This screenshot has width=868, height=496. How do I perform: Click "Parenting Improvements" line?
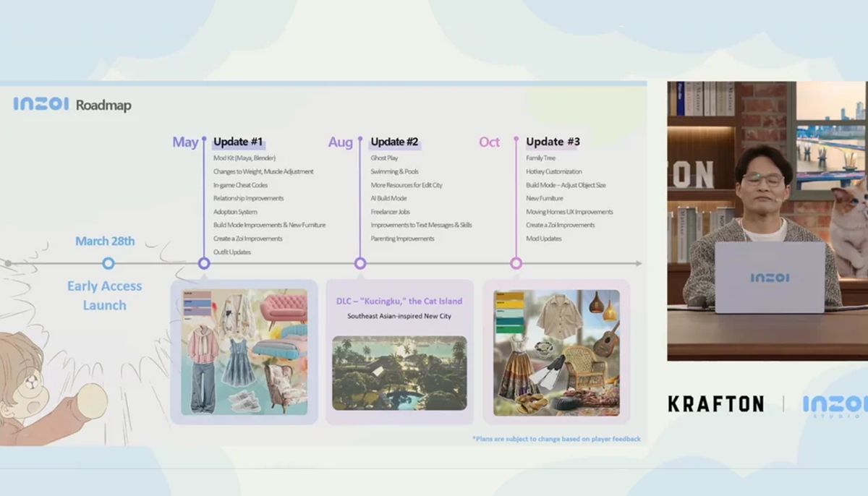pos(402,239)
